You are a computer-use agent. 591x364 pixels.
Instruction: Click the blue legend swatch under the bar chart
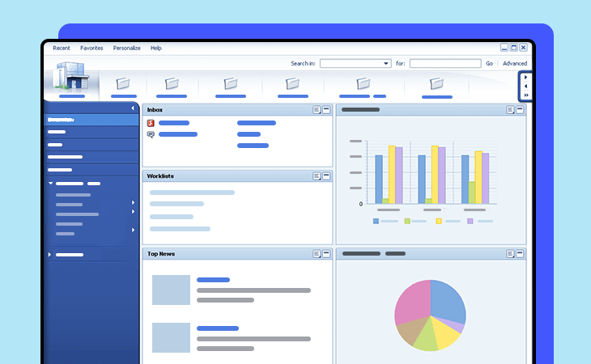[x=376, y=222]
